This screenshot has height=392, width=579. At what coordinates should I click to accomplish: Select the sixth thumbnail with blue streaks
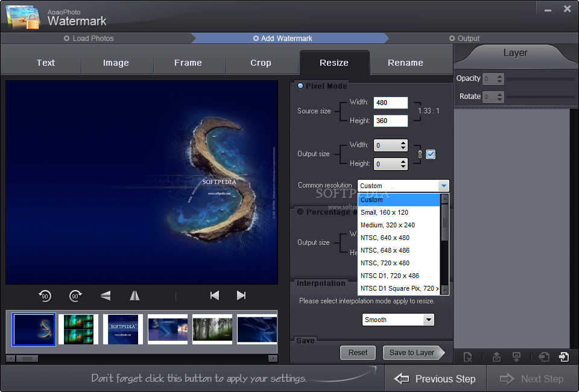click(x=257, y=329)
